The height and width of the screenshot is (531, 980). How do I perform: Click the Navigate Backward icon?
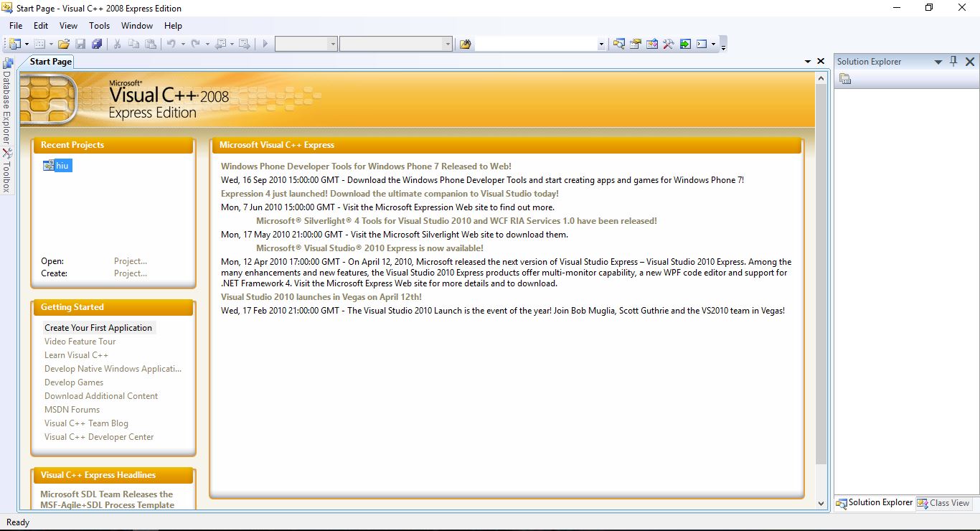point(221,44)
